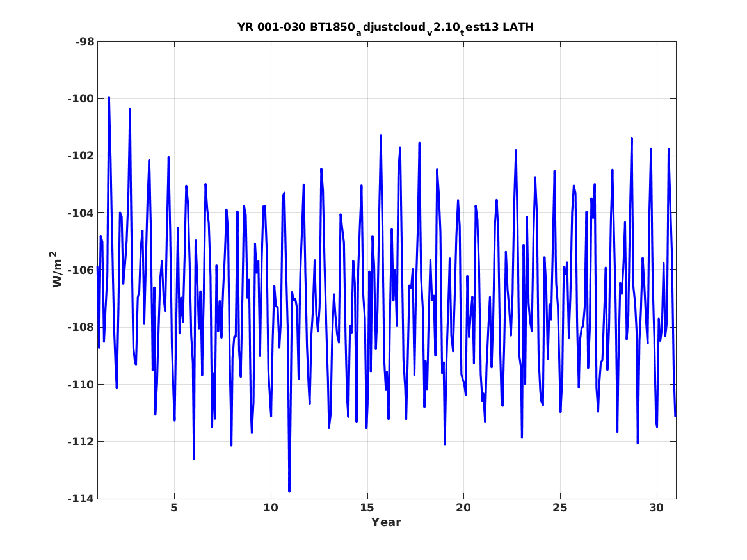Click the lowest trough near year 11

click(289, 490)
